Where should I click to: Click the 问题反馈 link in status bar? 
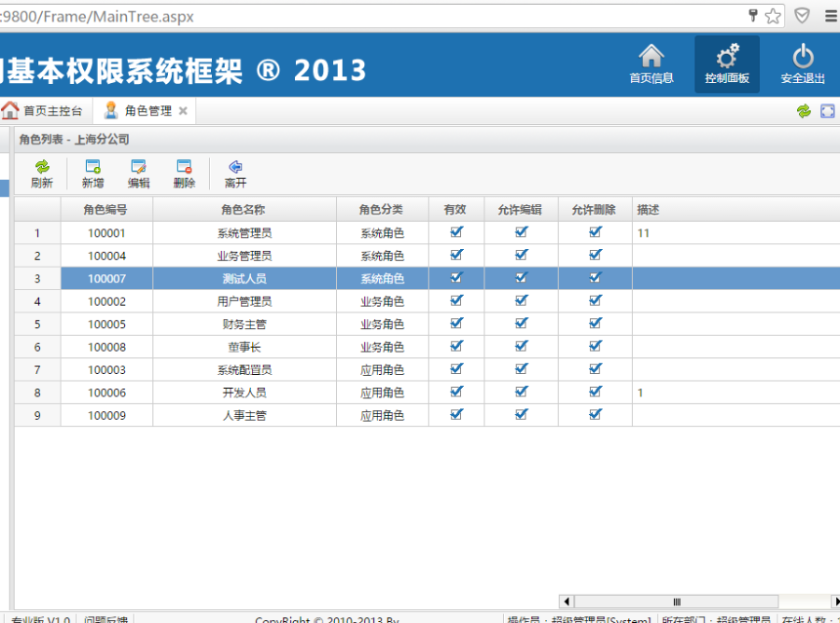[x=105, y=619]
